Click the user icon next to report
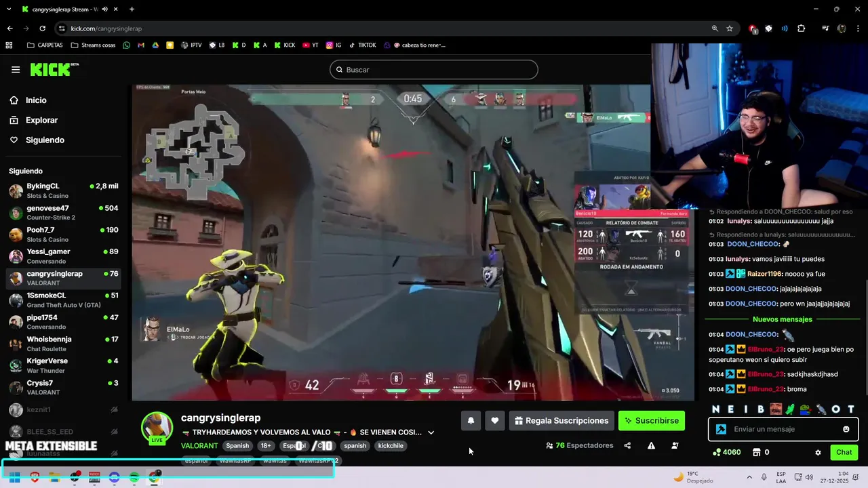 click(675, 446)
